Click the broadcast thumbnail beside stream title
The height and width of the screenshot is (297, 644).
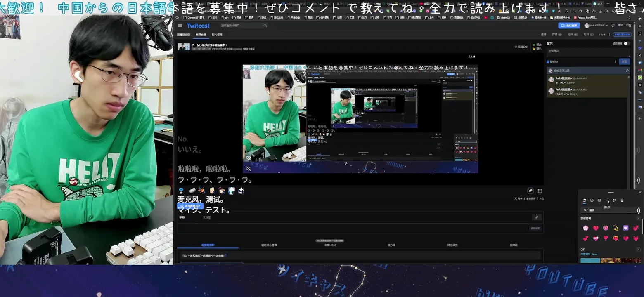pos(184,47)
